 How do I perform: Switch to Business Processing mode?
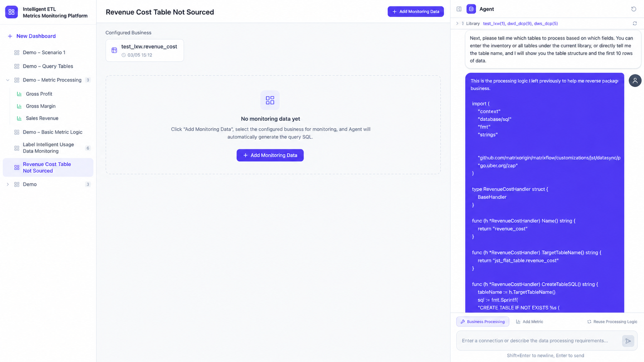point(483,322)
